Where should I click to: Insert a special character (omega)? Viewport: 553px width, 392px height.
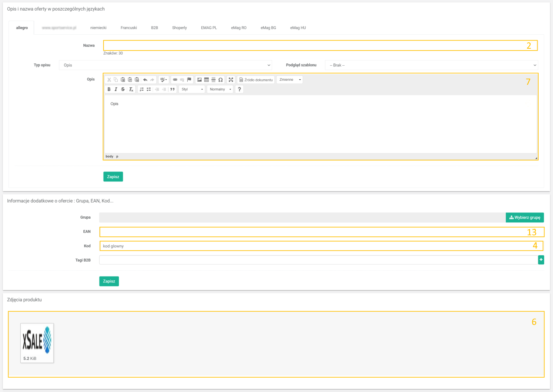pyautogui.click(x=220, y=80)
